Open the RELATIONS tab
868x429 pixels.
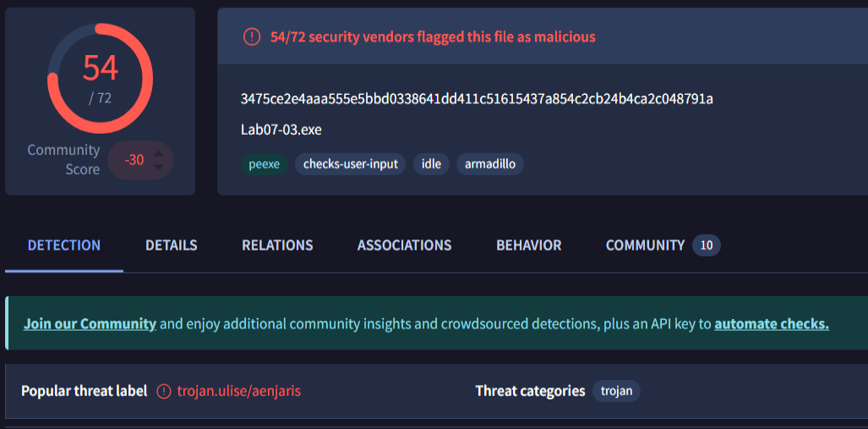click(277, 245)
